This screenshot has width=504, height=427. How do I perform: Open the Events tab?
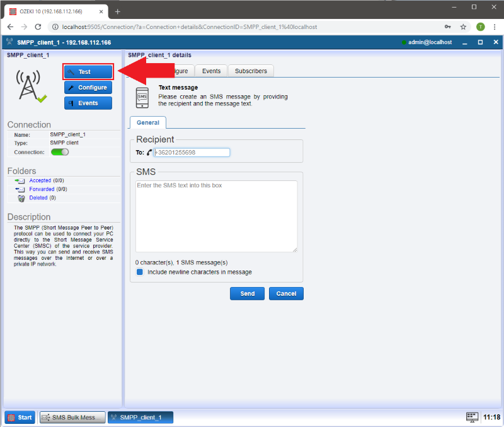[211, 71]
